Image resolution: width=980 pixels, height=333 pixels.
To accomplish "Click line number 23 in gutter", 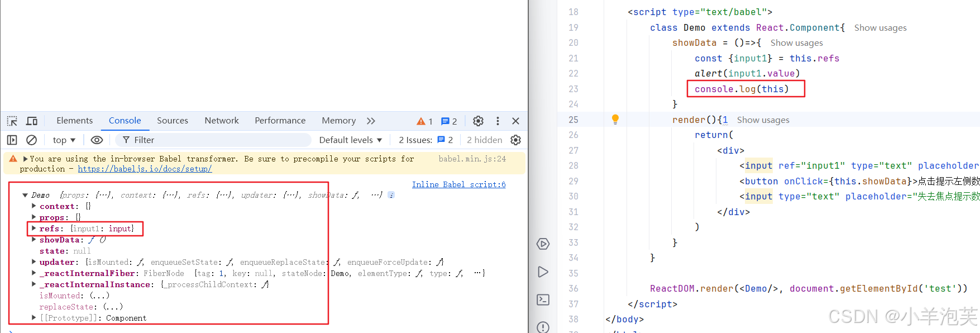I will tap(573, 89).
